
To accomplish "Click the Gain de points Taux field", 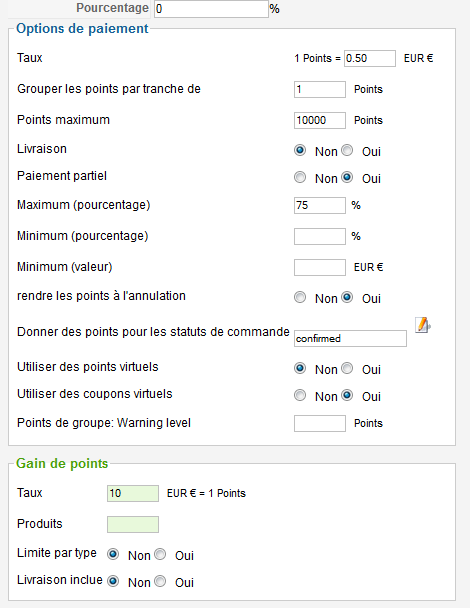I will (x=133, y=494).
